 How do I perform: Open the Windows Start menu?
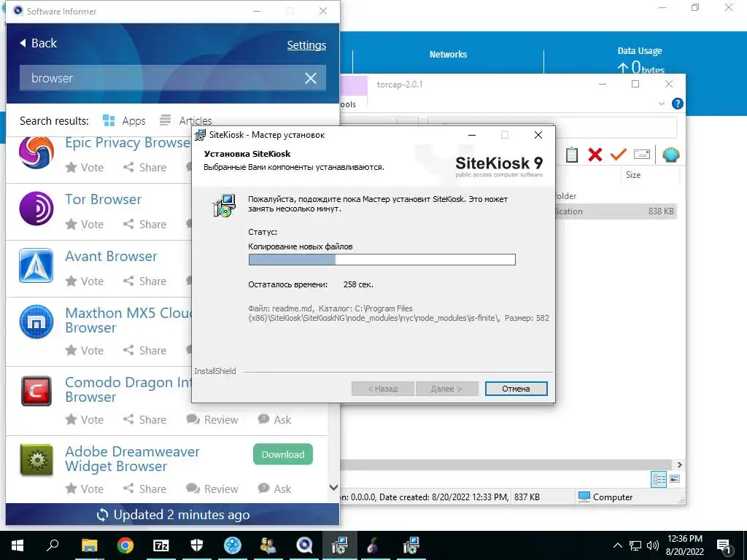[18, 545]
